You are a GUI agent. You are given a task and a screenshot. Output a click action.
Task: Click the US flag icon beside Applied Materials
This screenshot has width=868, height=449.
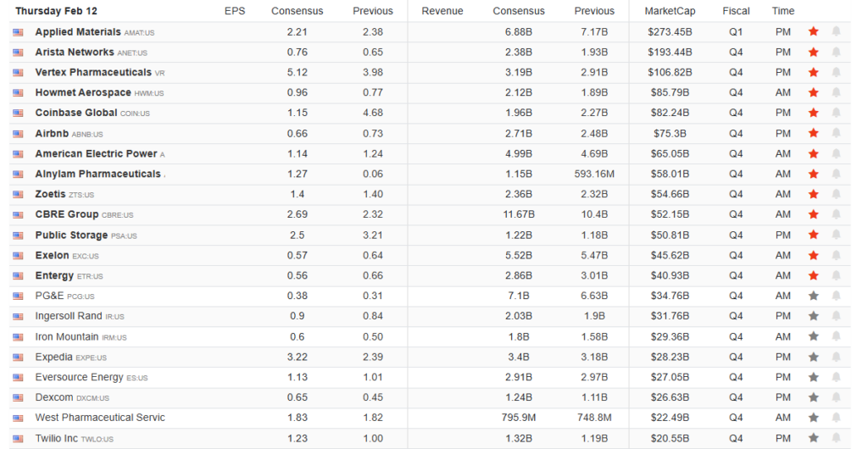coord(18,32)
